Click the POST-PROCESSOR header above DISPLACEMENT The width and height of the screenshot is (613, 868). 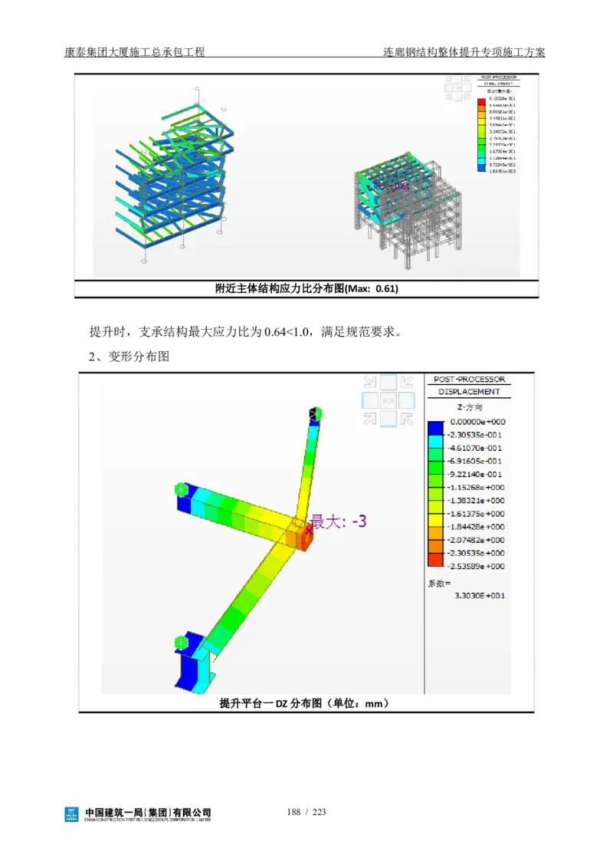point(469,380)
